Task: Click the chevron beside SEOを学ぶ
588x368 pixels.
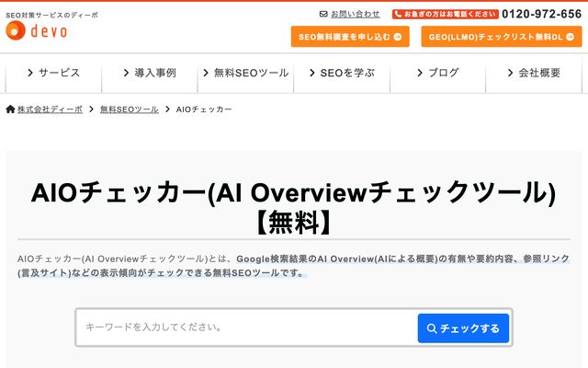Action: (x=312, y=73)
